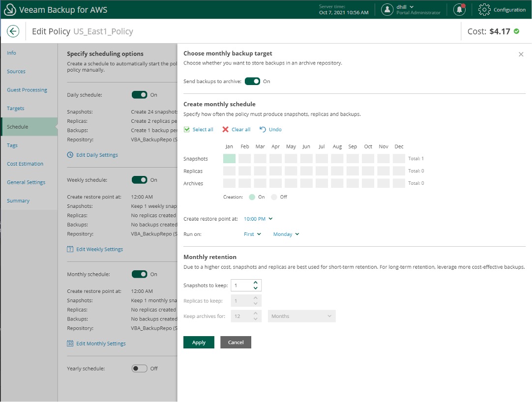532x402 pixels.
Task: Open the 10:00 PM time dropdown
Action: click(258, 219)
